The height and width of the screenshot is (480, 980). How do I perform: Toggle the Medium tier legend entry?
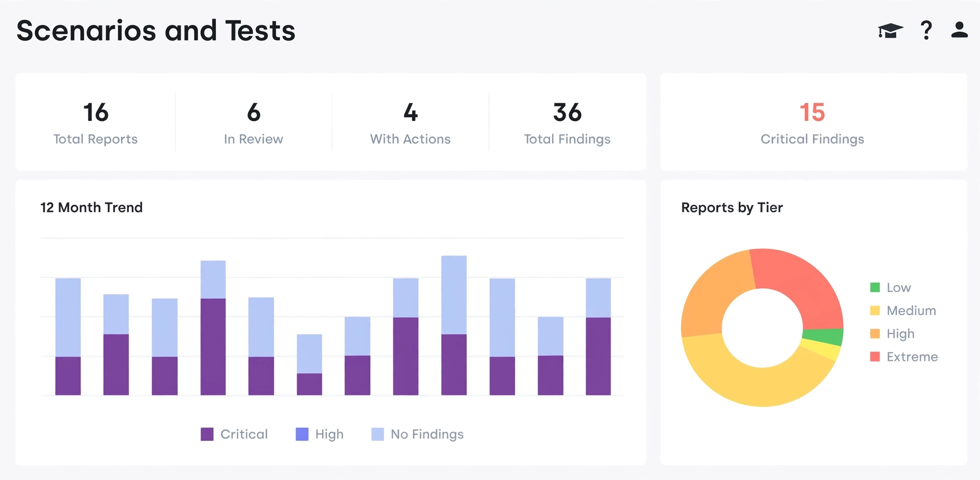(x=903, y=310)
